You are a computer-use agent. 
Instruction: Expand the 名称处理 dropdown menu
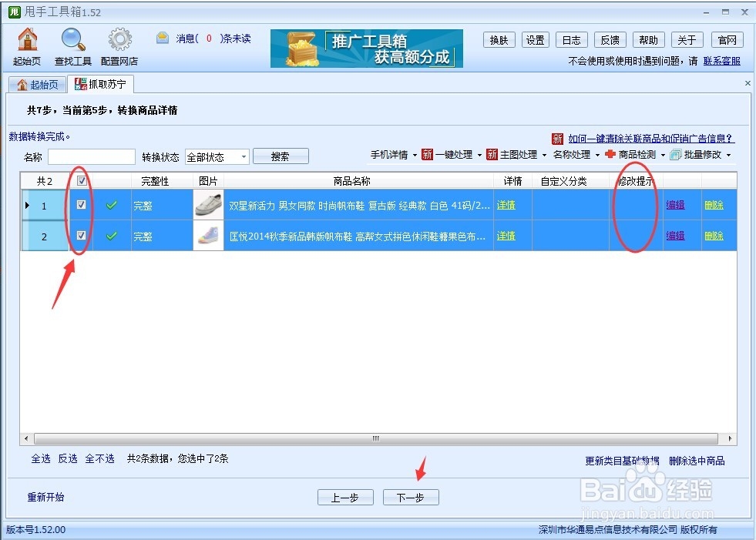pos(597,156)
